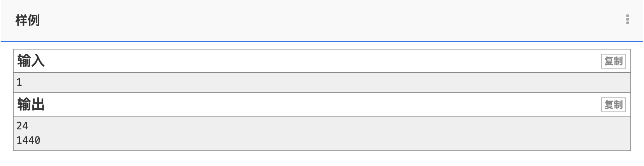The height and width of the screenshot is (166, 644).
Task: Click the 输出 heading label
Action: click(31, 105)
